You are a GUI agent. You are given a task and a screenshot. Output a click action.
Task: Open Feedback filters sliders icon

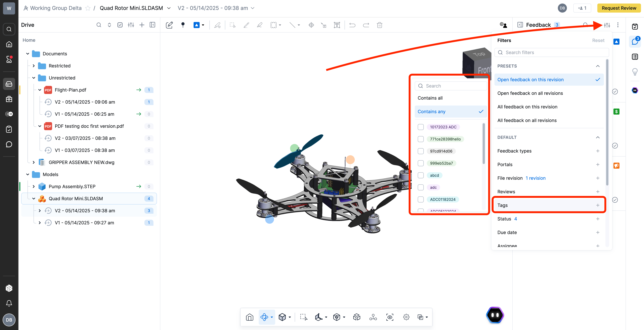click(607, 25)
